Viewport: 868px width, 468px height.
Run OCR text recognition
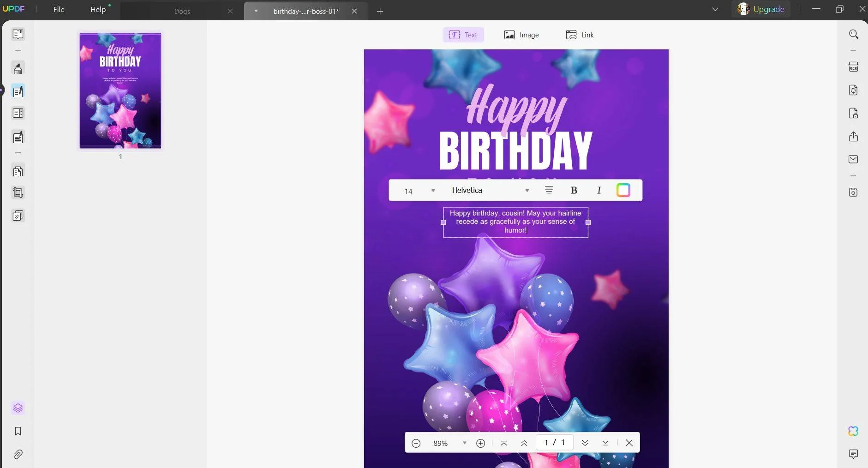[x=854, y=66]
